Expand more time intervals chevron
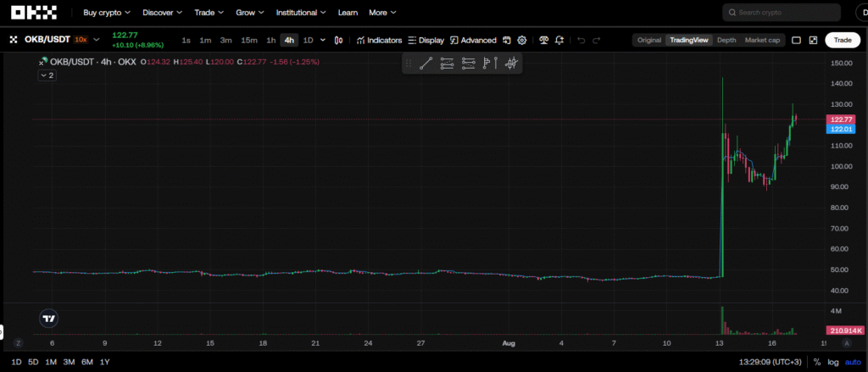The image size is (868, 372). (323, 40)
